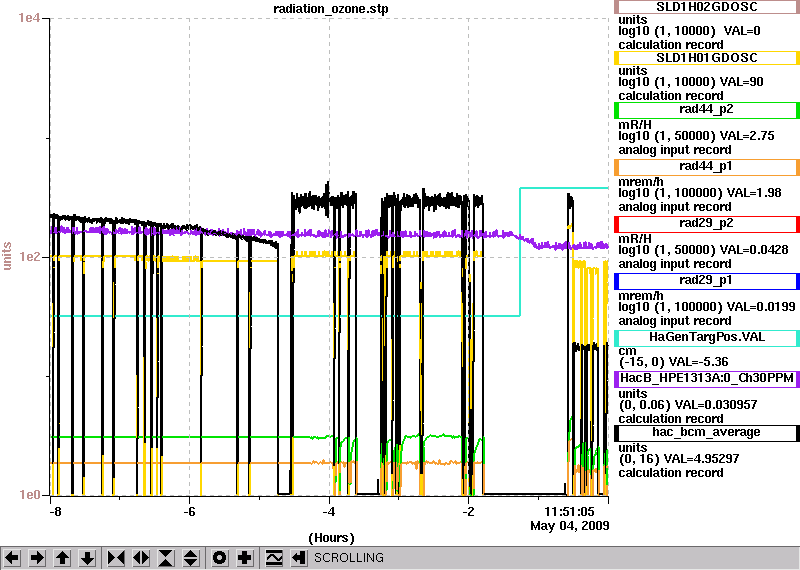Select the rad29_p1 blue legend entry
The image size is (800, 570).
[x=707, y=281]
